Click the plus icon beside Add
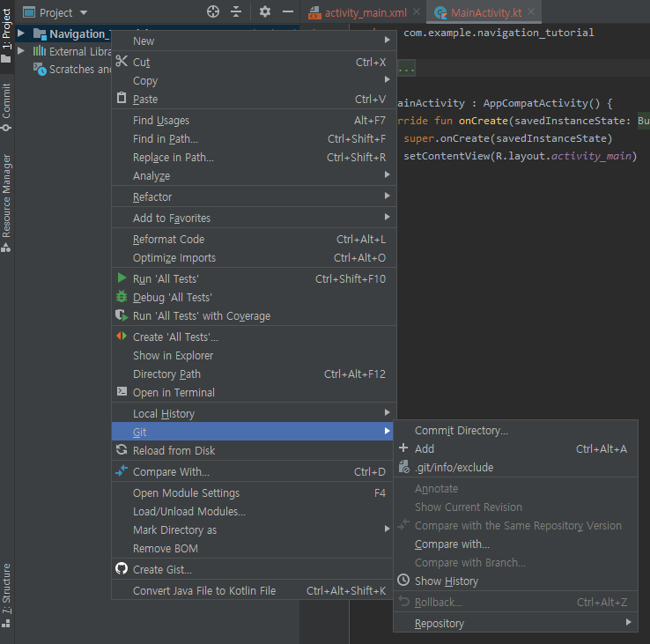The image size is (650, 644). [403, 448]
